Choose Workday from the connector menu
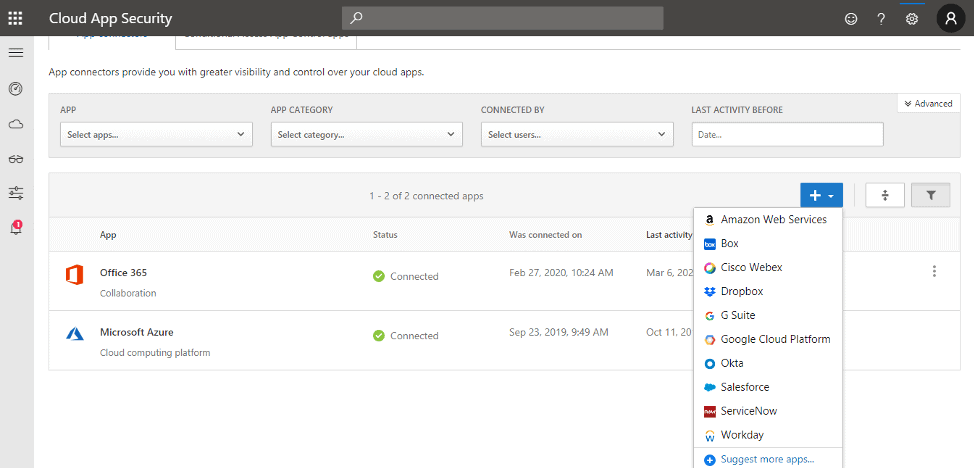The height and width of the screenshot is (468, 974). (x=768, y=435)
